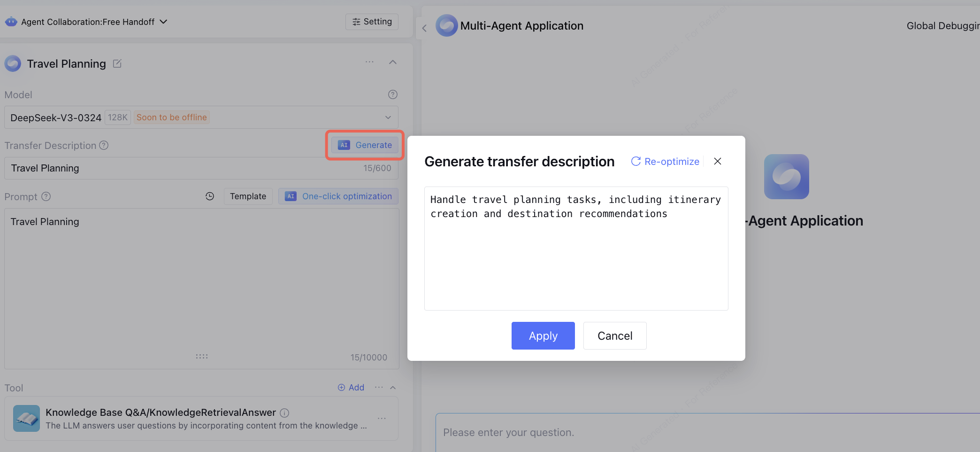The image size is (980, 452).
Task: Click the Transfer Description help icon
Action: pos(104,146)
